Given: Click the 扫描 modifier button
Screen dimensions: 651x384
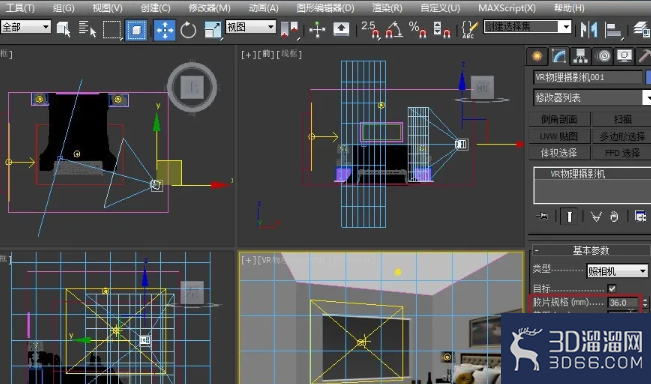Looking at the screenshot, I should point(622,120).
